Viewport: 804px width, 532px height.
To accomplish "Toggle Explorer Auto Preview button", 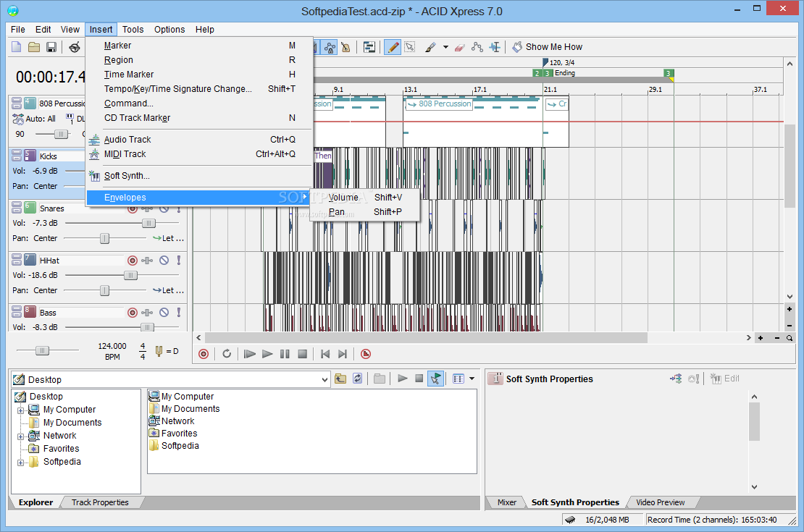I will 435,379.
